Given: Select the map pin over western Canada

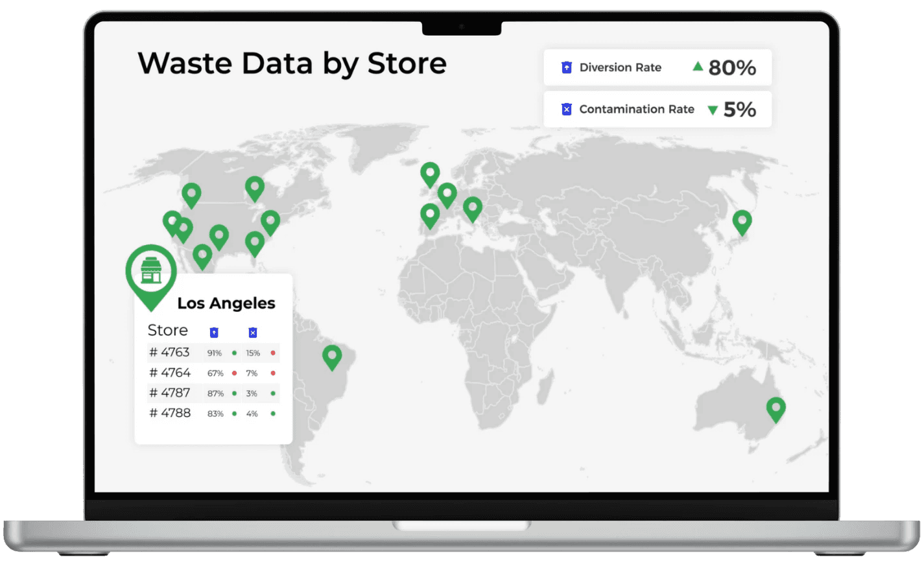Looking at the screenshot, I should click(191, 195).
